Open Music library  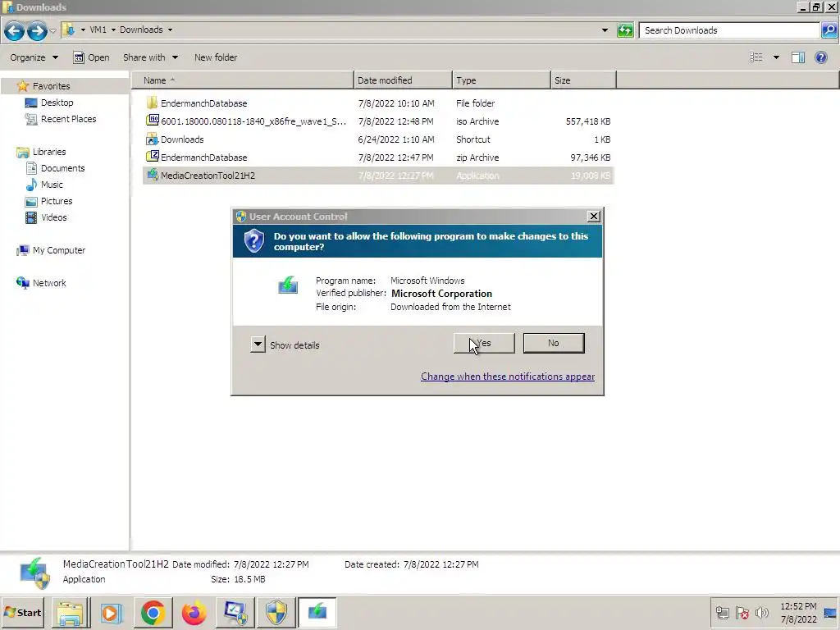[52, 185]
